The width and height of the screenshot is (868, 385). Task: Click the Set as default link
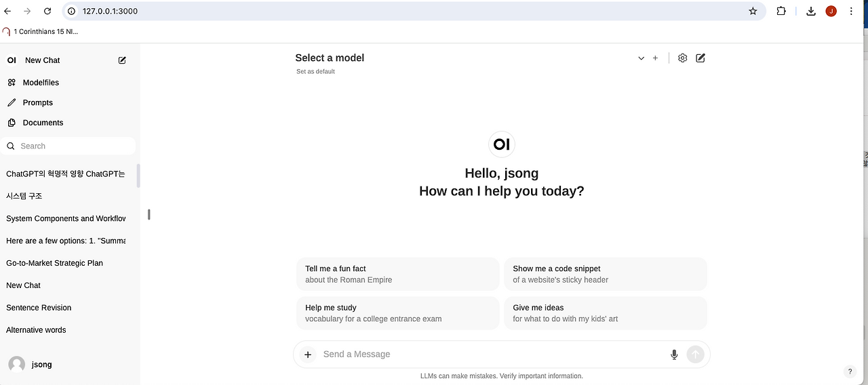tap(315, 71)
